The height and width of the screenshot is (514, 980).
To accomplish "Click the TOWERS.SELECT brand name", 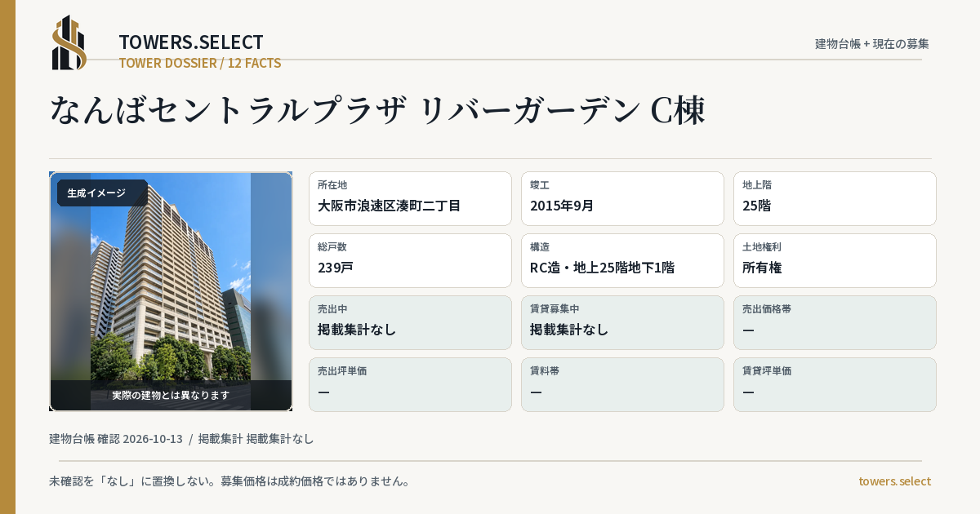I will click(x=191, y=42).
